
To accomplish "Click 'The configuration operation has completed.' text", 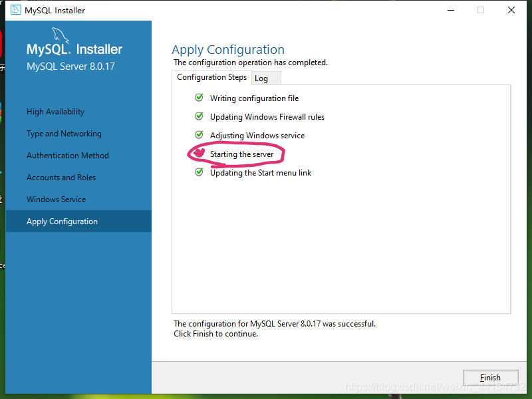I will (251, 63).
